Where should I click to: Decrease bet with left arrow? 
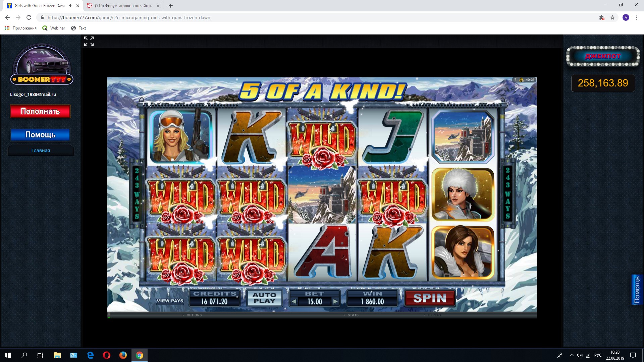pyautogui.click(x=294, y=301)
